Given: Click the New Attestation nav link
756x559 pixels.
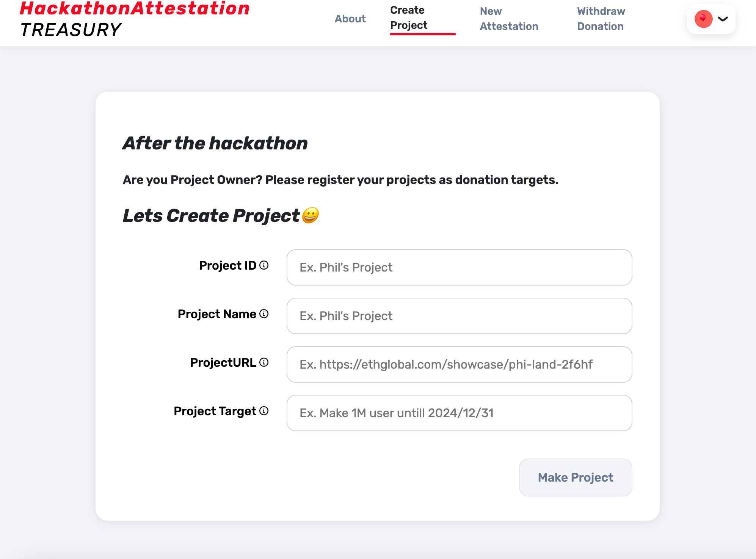Looking at the screenshot, I should coord(508,19).
